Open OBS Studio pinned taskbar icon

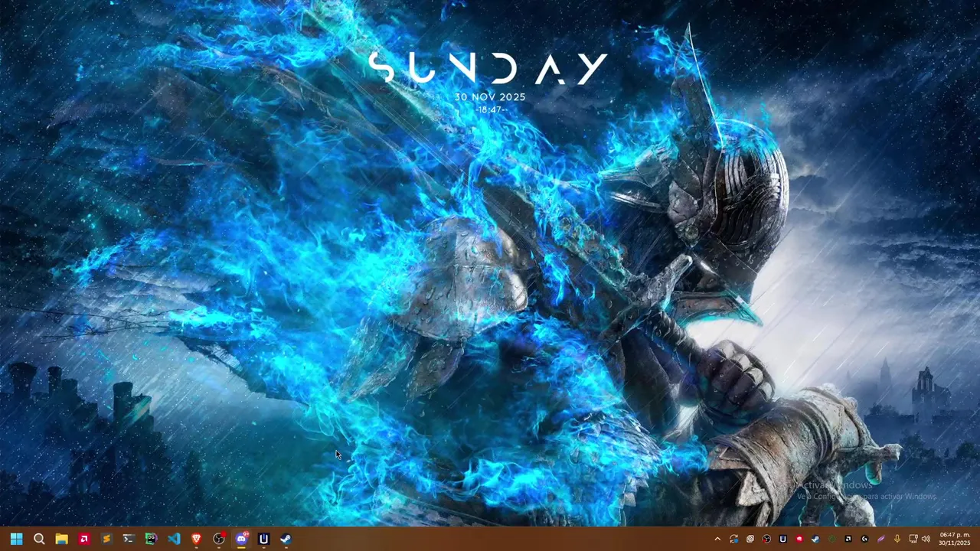coord(219,539)
